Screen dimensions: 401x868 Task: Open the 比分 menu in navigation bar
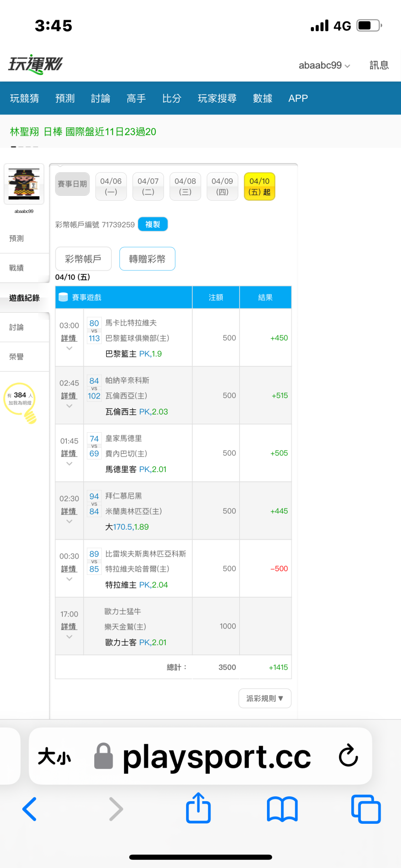click(x=172, y=98)
